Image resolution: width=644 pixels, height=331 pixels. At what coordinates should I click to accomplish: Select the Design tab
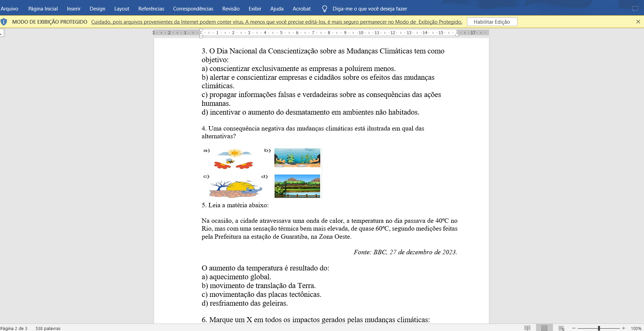pos(97,9)
